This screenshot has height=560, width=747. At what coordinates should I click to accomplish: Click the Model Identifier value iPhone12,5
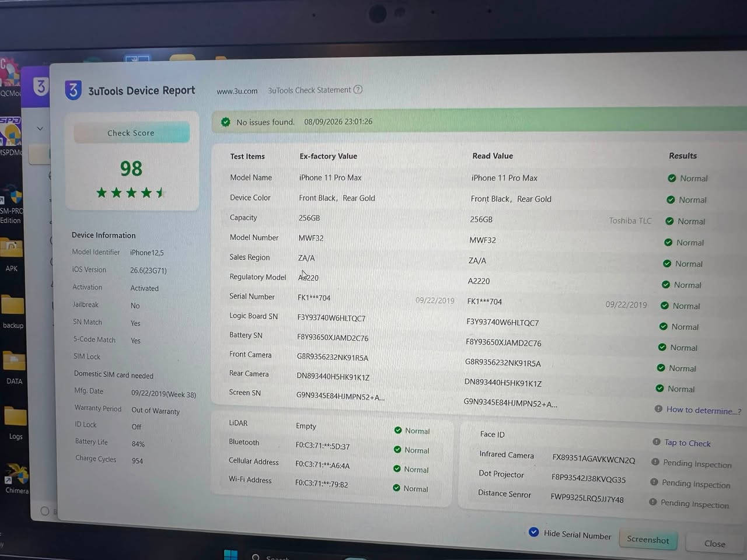point(147,253)
